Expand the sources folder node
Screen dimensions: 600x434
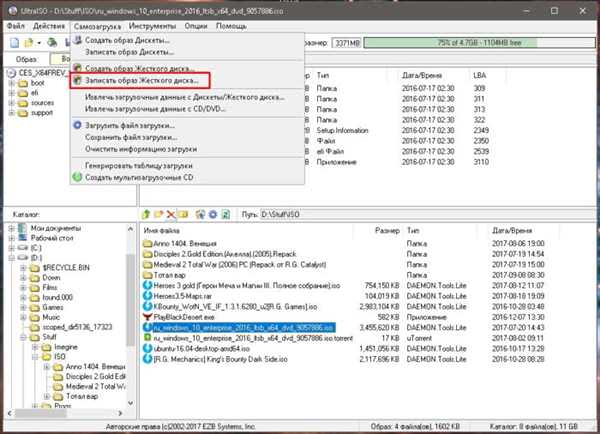click(11, 103)
